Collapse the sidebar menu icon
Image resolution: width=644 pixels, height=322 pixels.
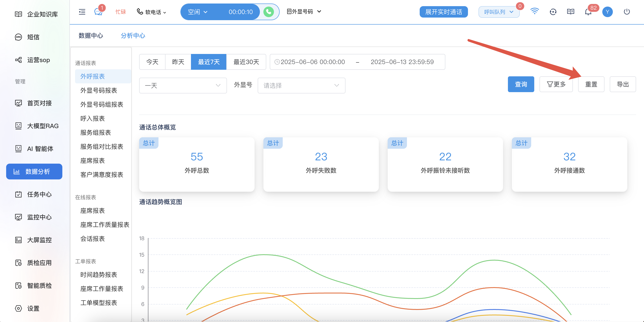[x=82, y=12]
